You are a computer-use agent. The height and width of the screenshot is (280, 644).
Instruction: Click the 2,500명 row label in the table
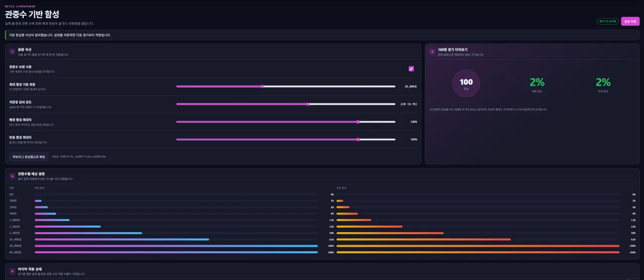pyautogui.click(x=14, y=227)
